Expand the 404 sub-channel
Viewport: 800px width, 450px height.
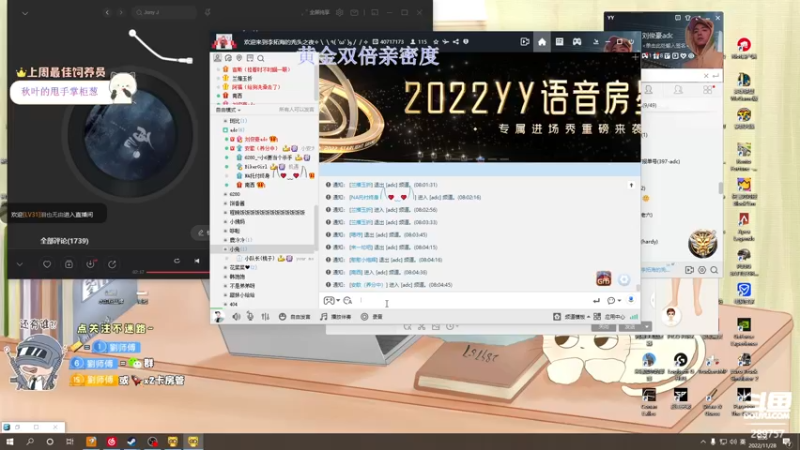point(226,304)
